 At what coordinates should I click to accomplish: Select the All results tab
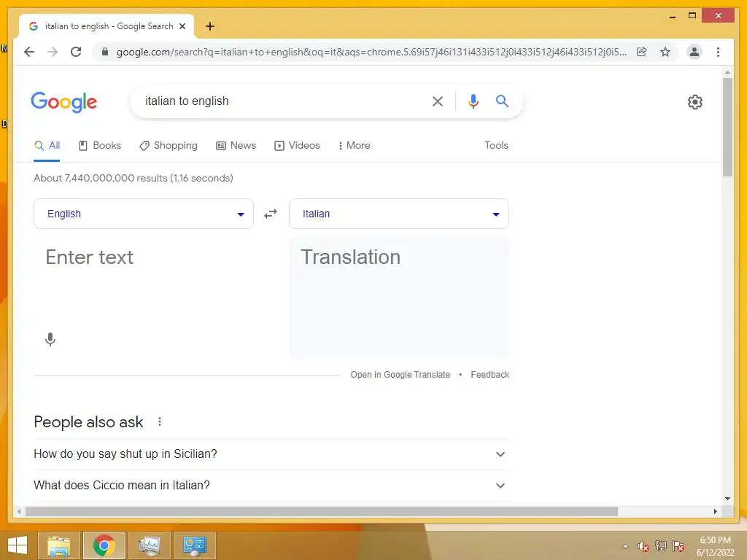pyautogui.click(x=47, y=145)
